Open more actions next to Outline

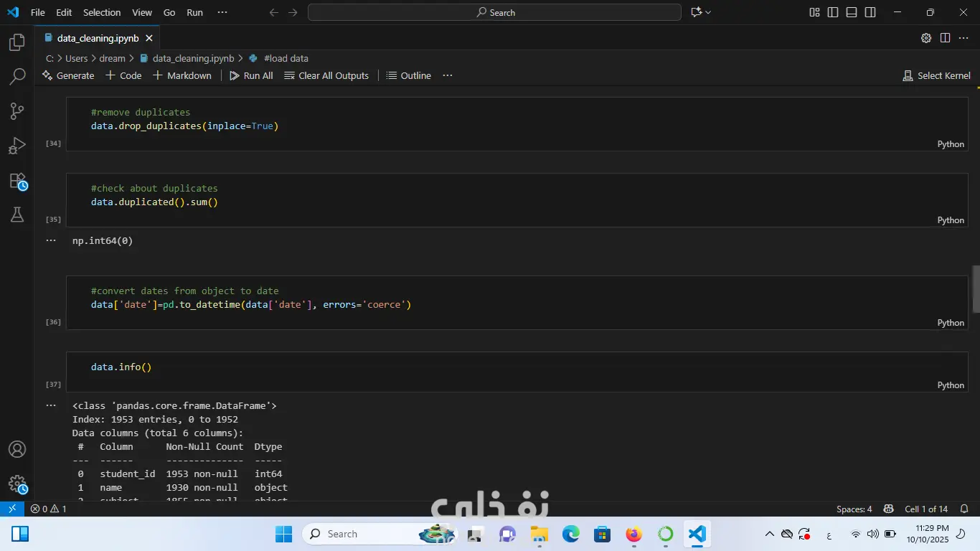click(x=448, y=75)
